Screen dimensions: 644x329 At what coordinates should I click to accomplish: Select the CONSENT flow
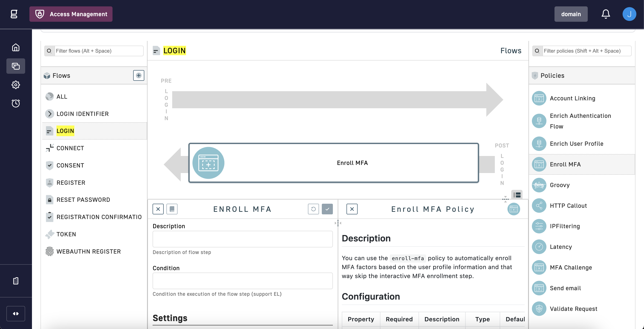(70, 166)
